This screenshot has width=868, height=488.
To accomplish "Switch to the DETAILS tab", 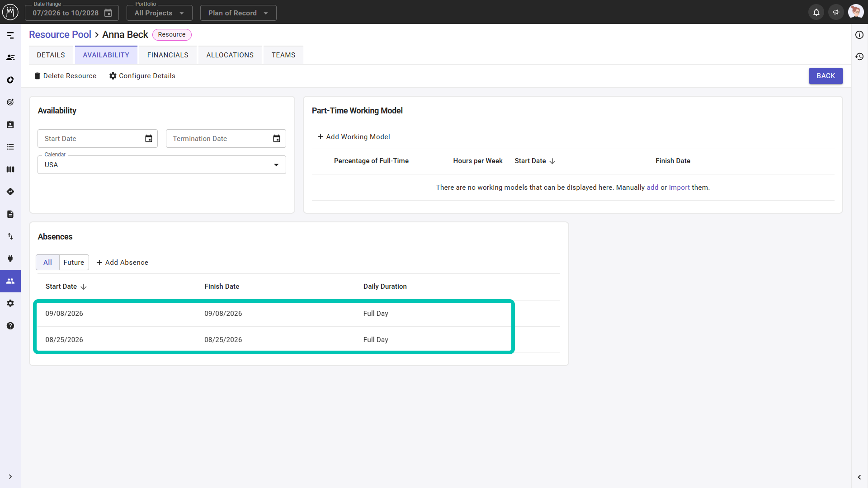I will click(51, 55).
